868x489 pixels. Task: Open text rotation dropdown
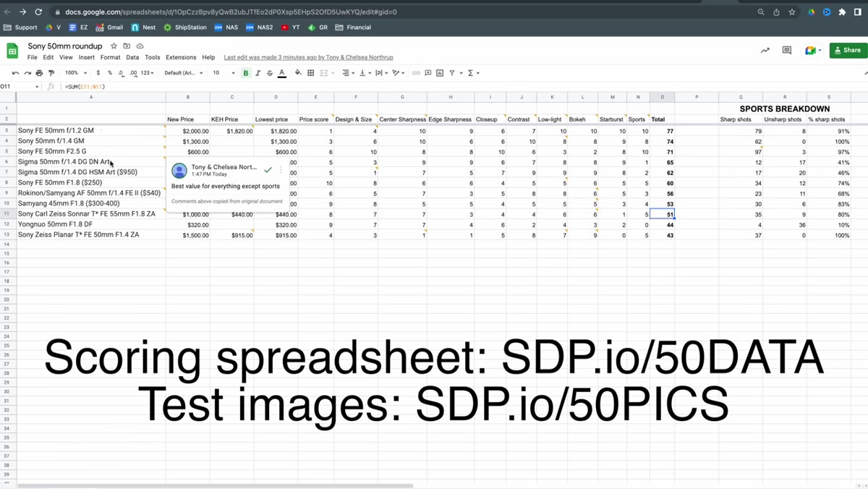(x=397, y=73)
